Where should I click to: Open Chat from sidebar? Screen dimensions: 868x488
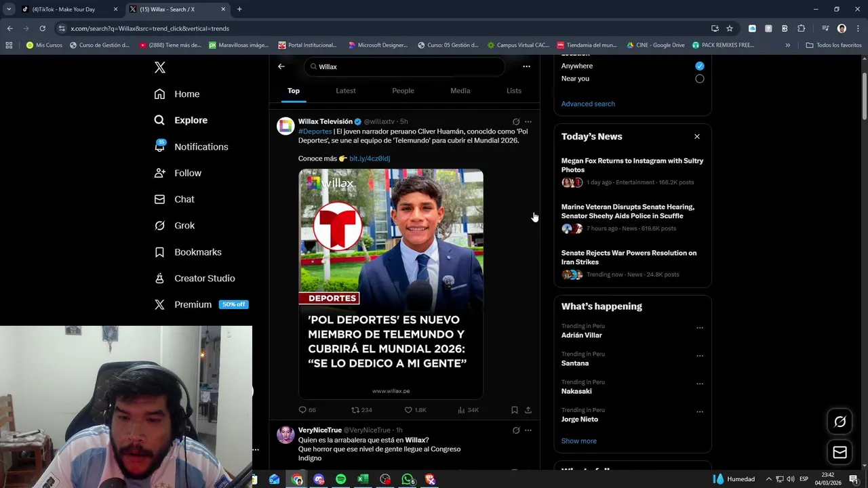174,199
